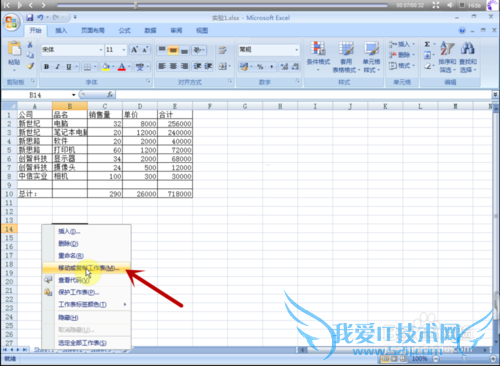Switch to the Formulas tab

(125, 31)
